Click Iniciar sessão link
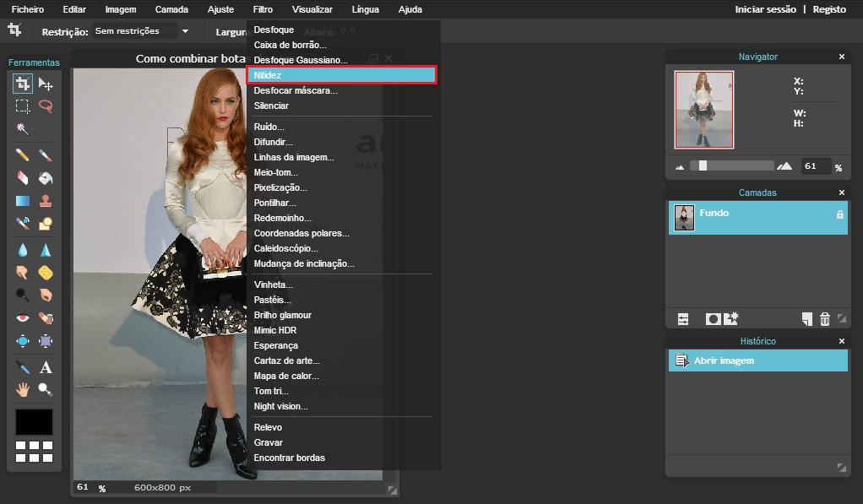863x504 pixels. point(765,9)
